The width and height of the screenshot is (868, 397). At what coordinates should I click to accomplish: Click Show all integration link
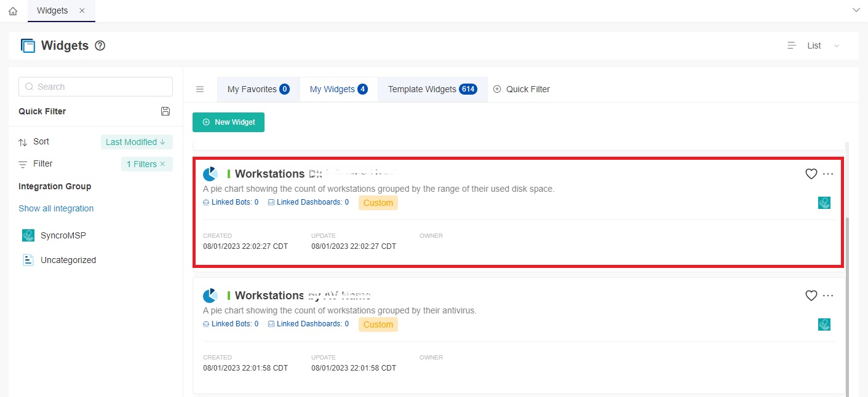coord(56,208)
